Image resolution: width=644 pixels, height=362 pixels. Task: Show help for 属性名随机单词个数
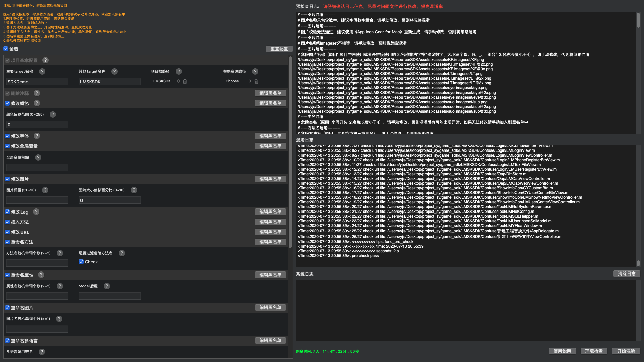(60, 286)
